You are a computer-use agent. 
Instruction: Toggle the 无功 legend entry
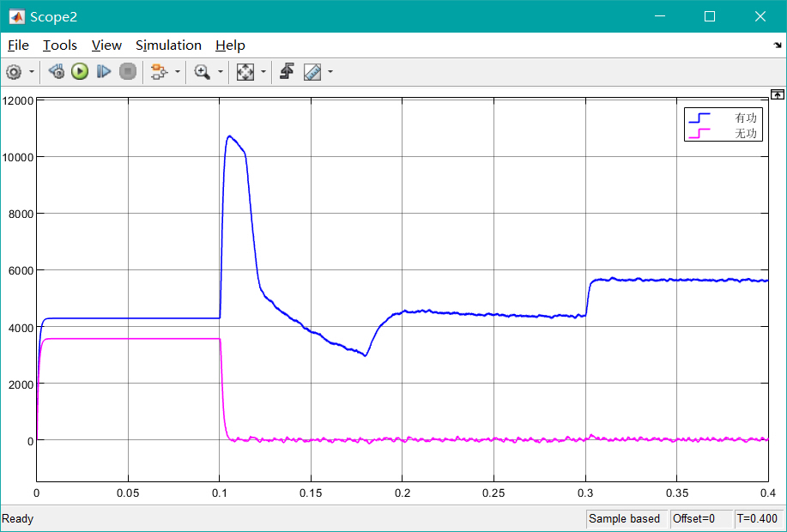click(x=723, y=133)
